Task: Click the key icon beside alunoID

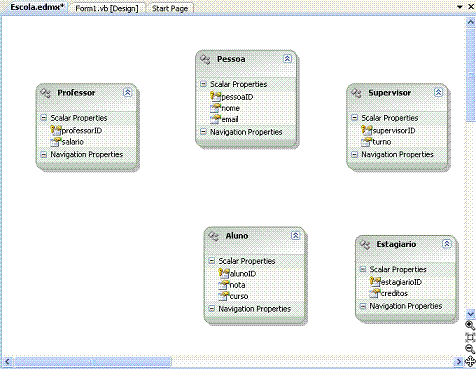Action: 224,273
